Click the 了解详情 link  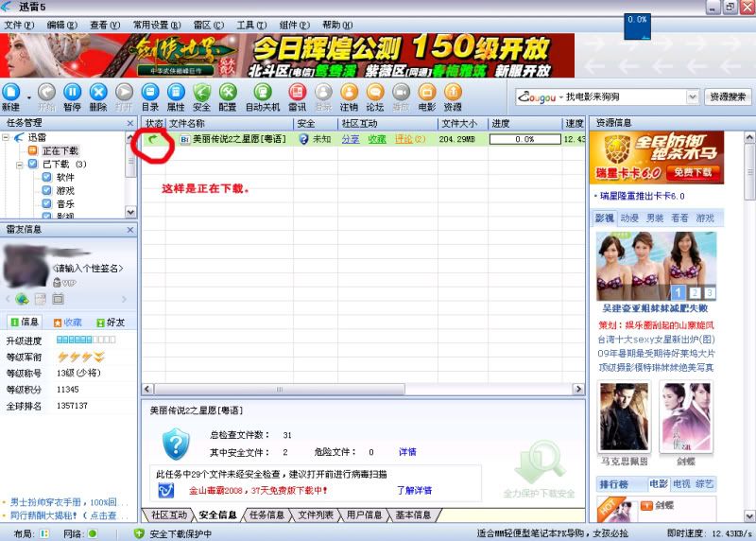pyautogui.click(x=414, y=490)
